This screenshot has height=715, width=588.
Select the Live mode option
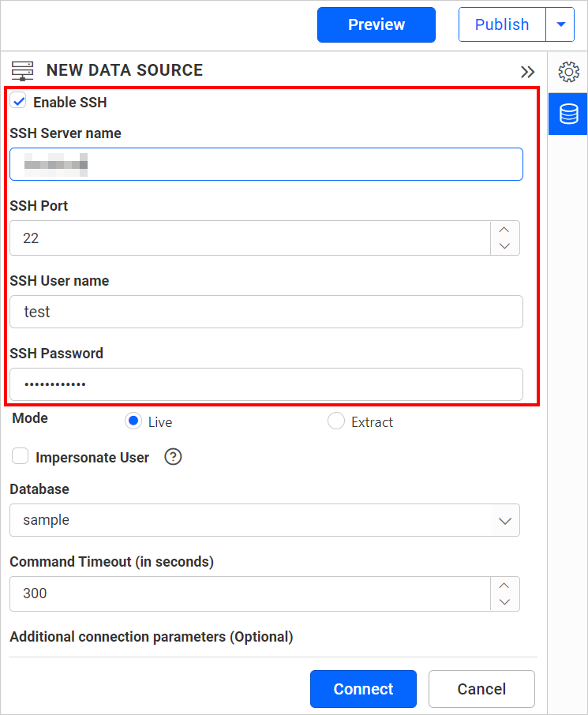pos(133,421)
